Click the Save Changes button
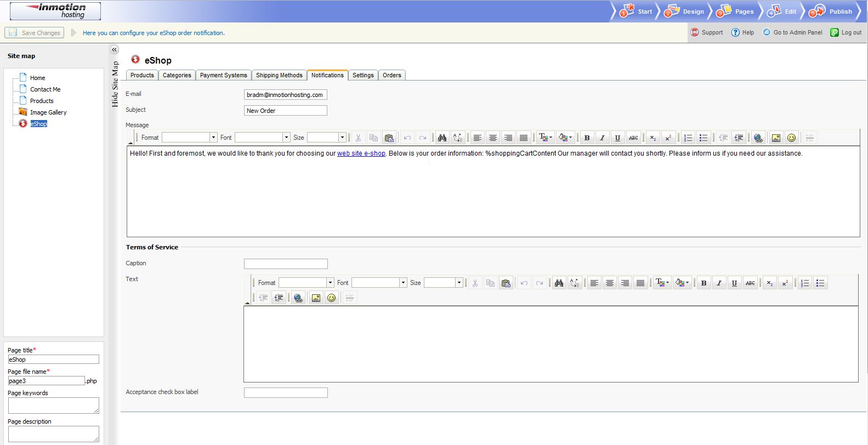Screen dimensions: 868x445 pos(35,33)
